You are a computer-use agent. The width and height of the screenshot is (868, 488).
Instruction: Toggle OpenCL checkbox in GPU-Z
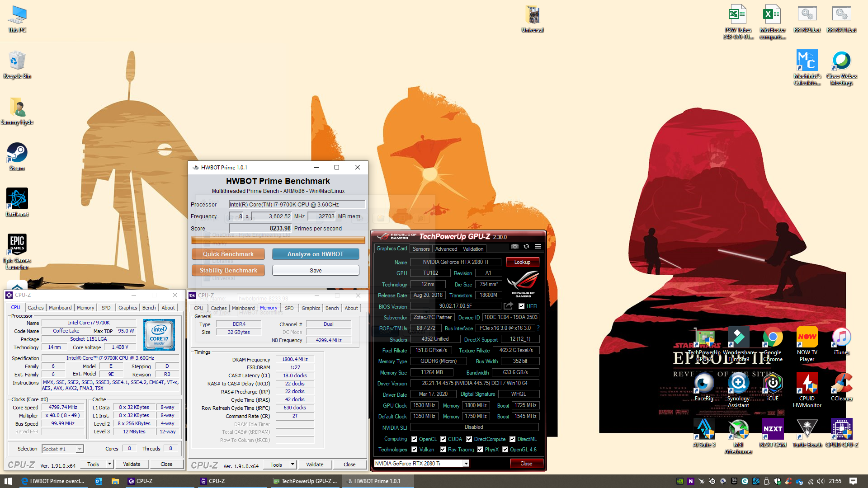tap(414, 439)
